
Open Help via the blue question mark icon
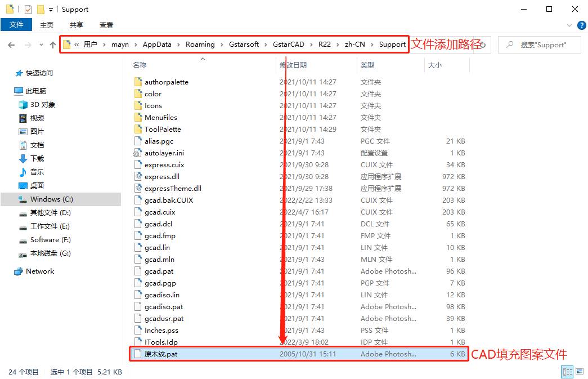[581, 25]
